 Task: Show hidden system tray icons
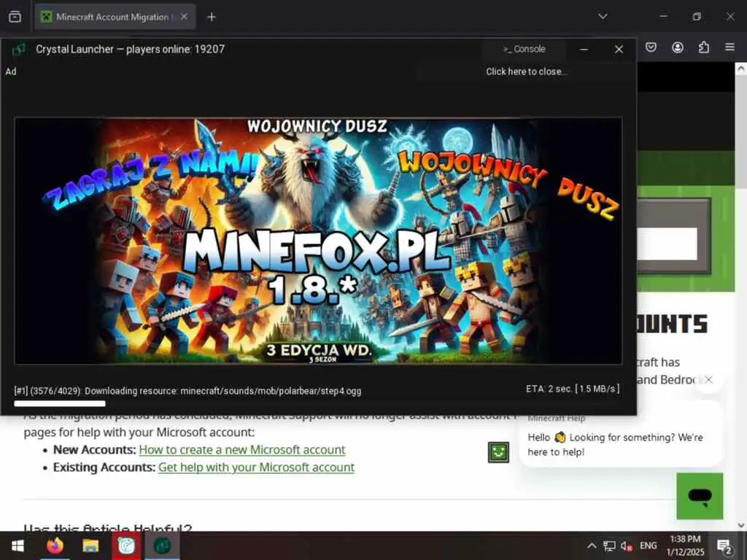(591, 545)
